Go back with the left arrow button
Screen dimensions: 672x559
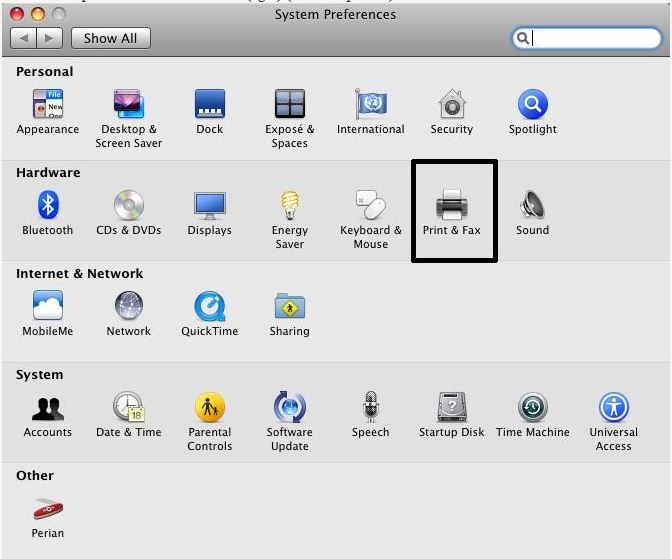tap(24, 38)
